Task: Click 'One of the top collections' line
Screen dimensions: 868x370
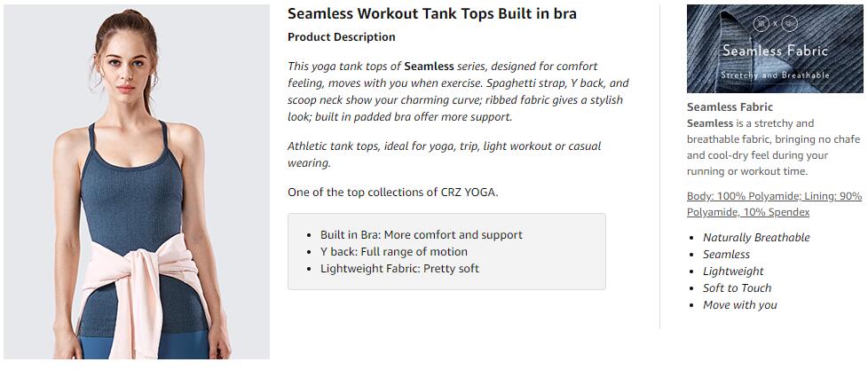Action: tap(393, 193)
